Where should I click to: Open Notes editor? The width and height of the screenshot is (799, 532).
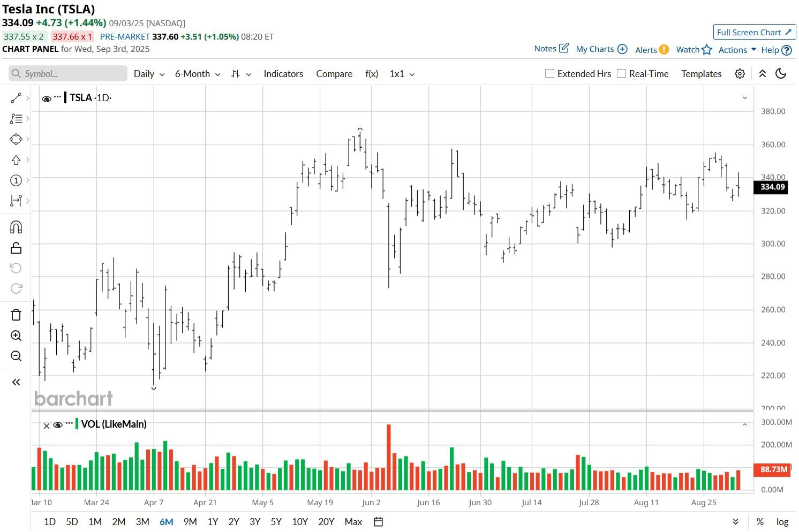pos(551,49)
